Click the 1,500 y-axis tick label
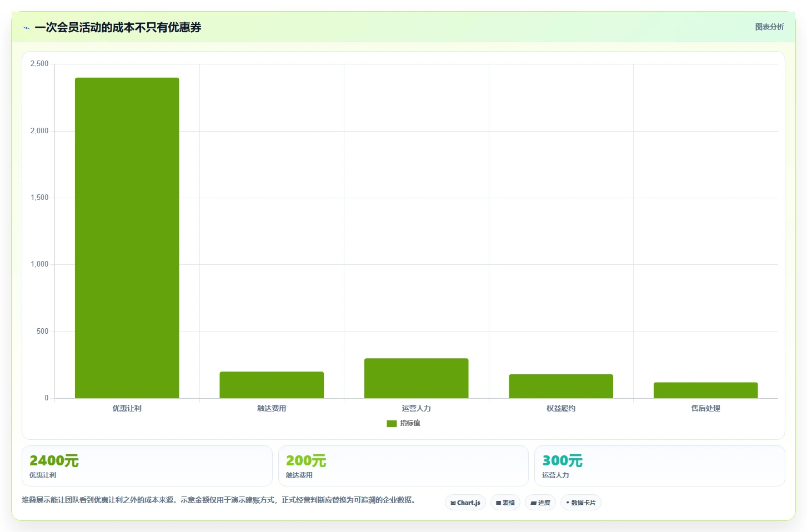 tap(39, 198)
